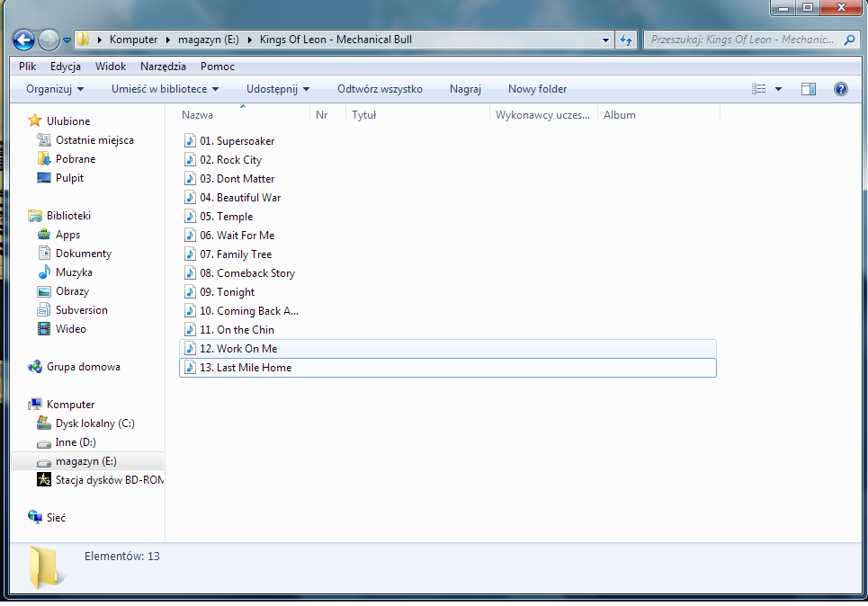Click the Album column header
Screen dimensions: 868x606
pos(658,115)
